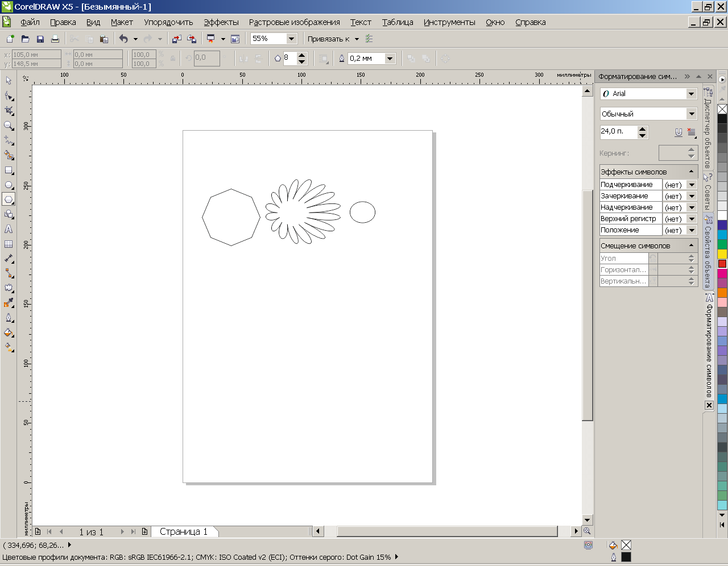728x566 pixels.
Task: Create a new document
Action: coord(10,39)
